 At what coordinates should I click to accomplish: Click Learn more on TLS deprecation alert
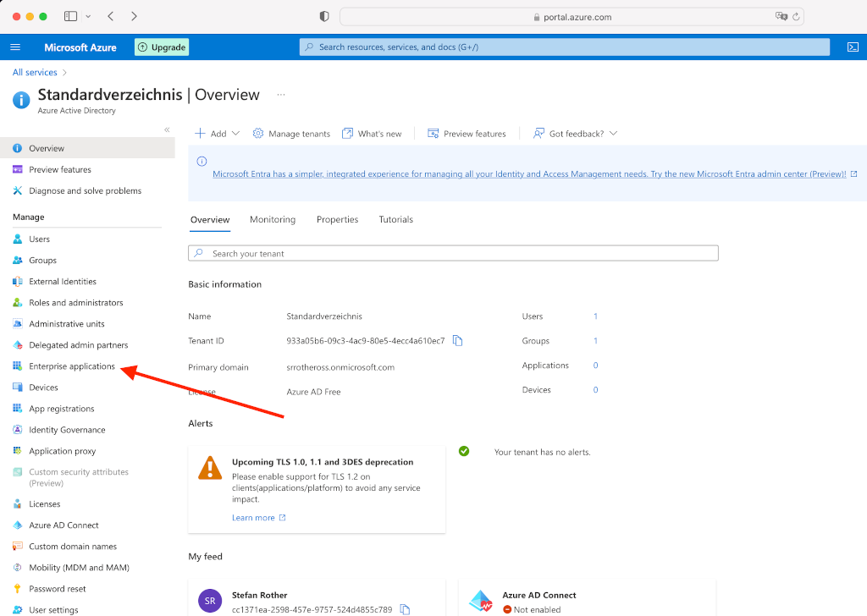[259, 518]
